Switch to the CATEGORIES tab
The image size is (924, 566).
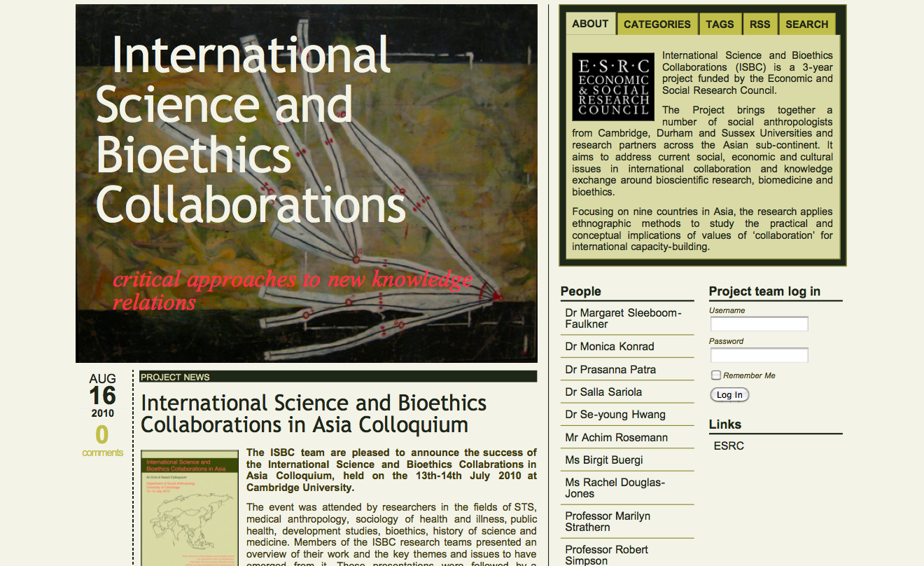point(657,24)
